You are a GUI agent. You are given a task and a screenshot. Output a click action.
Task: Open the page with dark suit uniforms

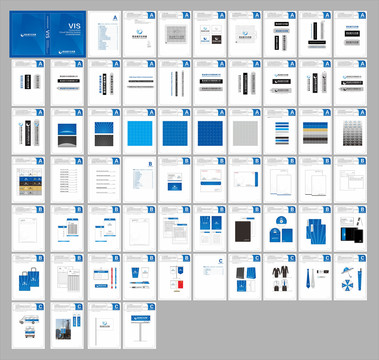(x=280, y=277)
